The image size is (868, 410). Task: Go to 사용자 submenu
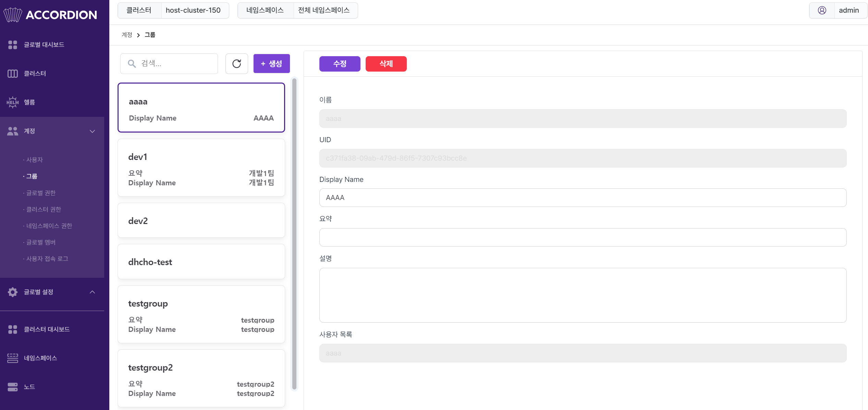[35, 160]
